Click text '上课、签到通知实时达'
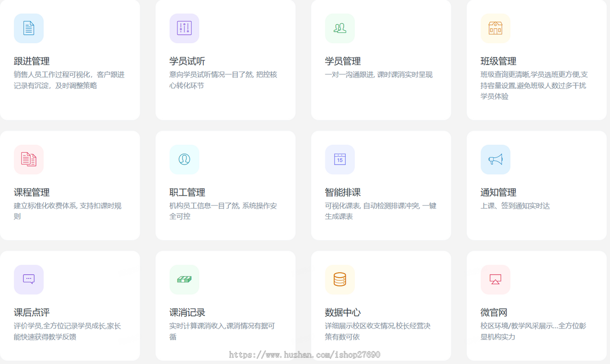The width and height of the screenshot is (610, 364). click(x=515, y=206)
